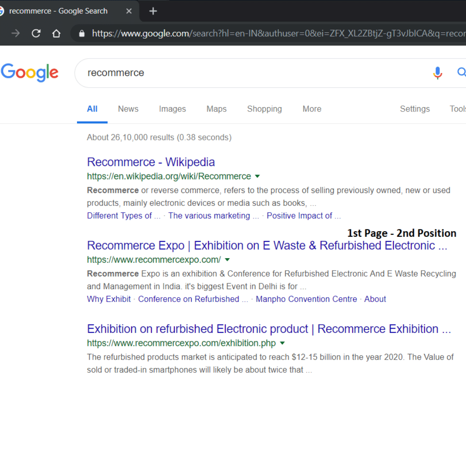The height and width of the screenshot is (476, 466).
Task: Open the More search options menu
Action: (x=312, y=109)
